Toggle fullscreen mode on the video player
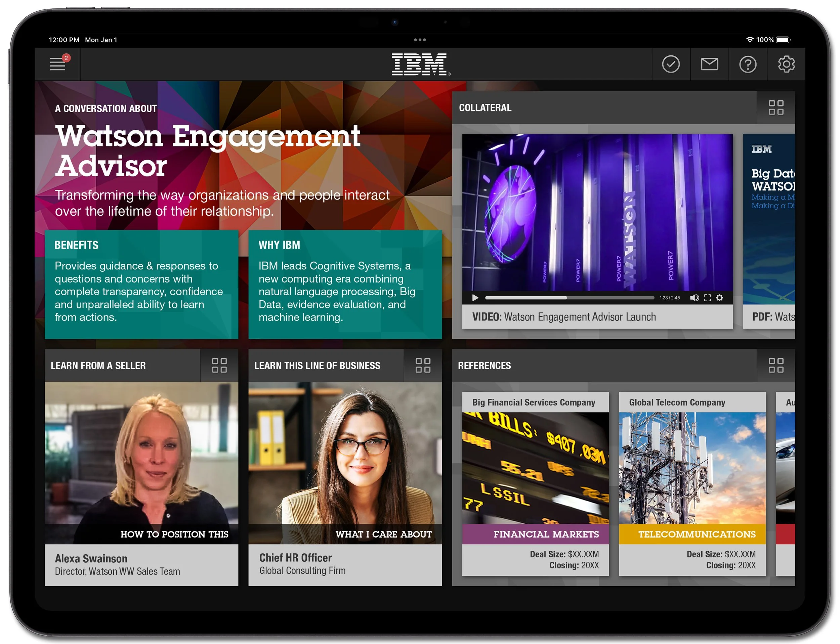Viewport: 840px width, 644px height. pos(707,298)
